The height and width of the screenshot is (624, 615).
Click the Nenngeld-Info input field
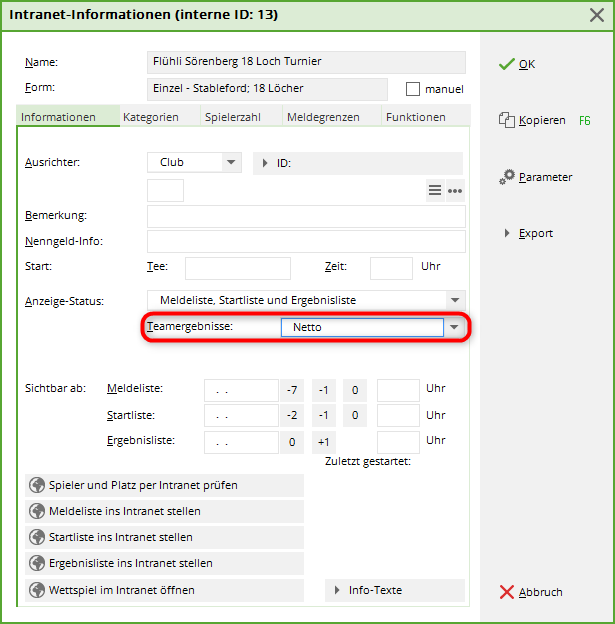coord(306,241)
